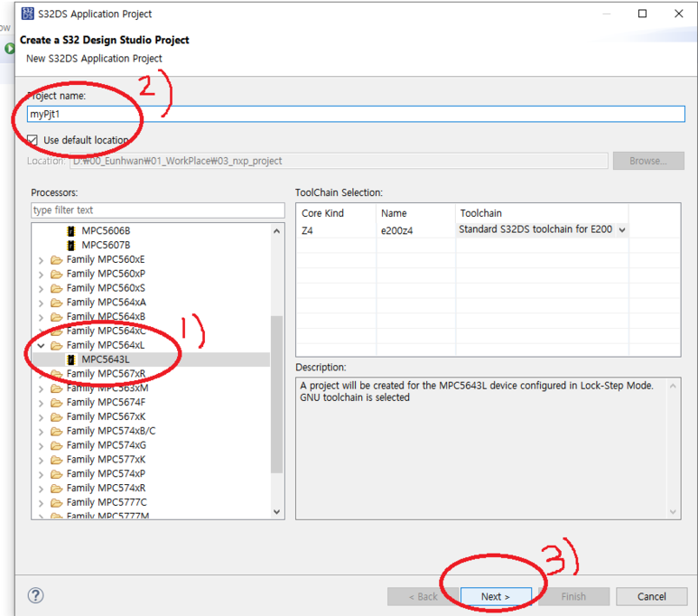Click the disabled Finish button
This screenshot has height=616, width=698.
573,596
